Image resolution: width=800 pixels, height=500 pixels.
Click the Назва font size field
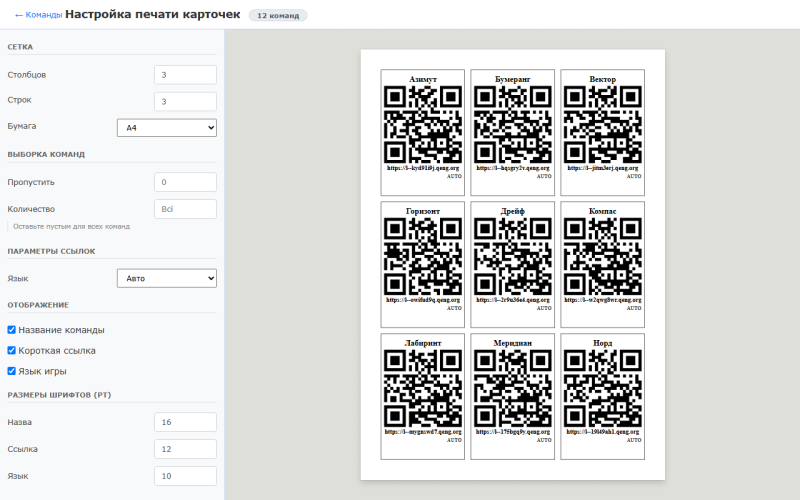(x=185, y=422)
